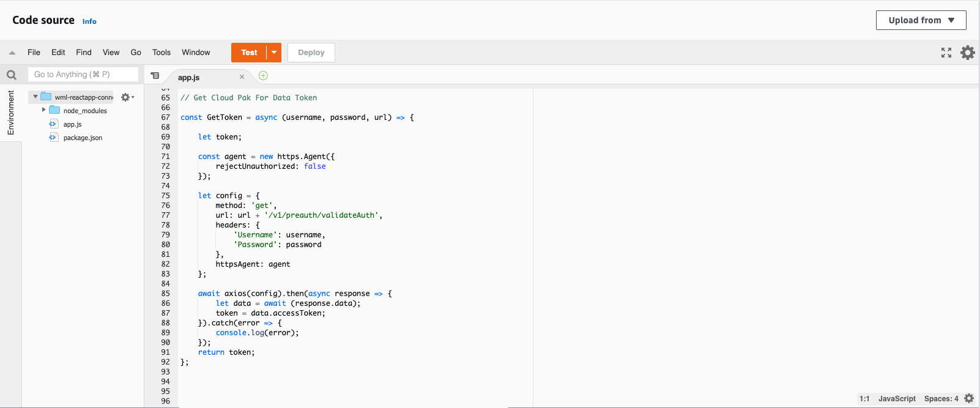This screenshot has width=980, height=408.
Task: Run the Test button
Action: (x=249, y=53)
